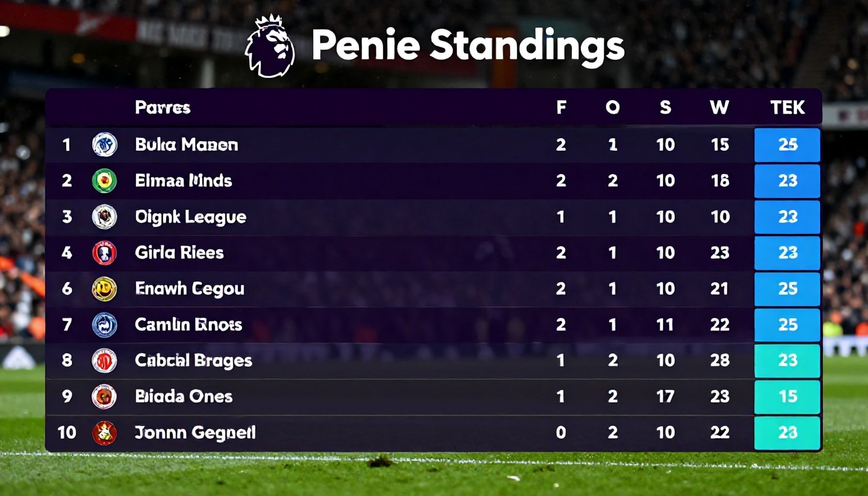Click the Jonnn Gegnell team crest
Viewport: 868px width, 496px height.
click(x=105, y=433)
